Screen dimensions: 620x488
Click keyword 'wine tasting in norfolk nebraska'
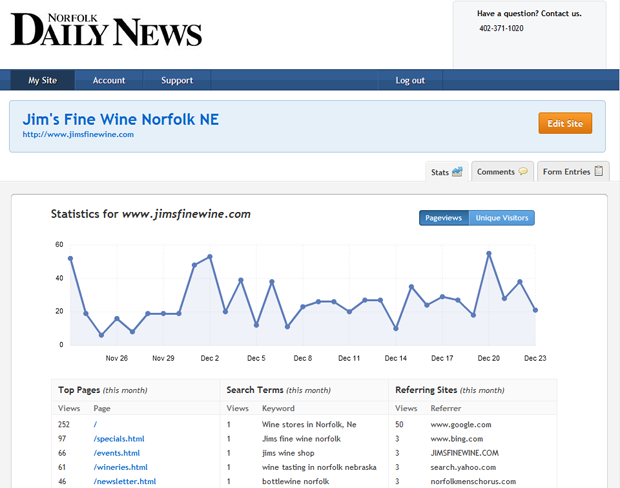[319, 467]
